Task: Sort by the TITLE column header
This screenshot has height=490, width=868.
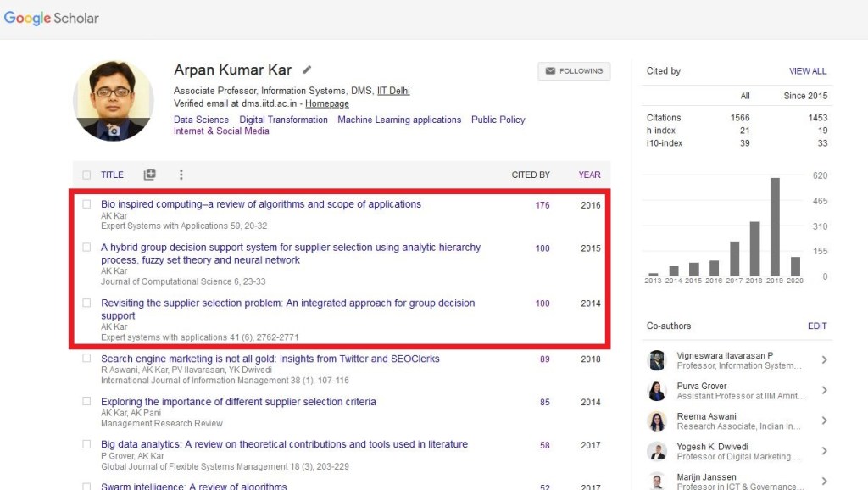Action: pyautogui.click(x=112, y=175)
